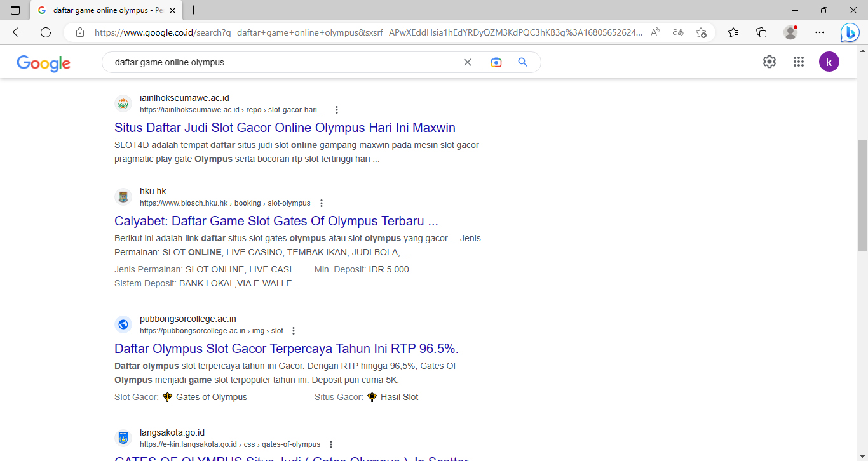Open the browser profile avatar

pos(790,32)
